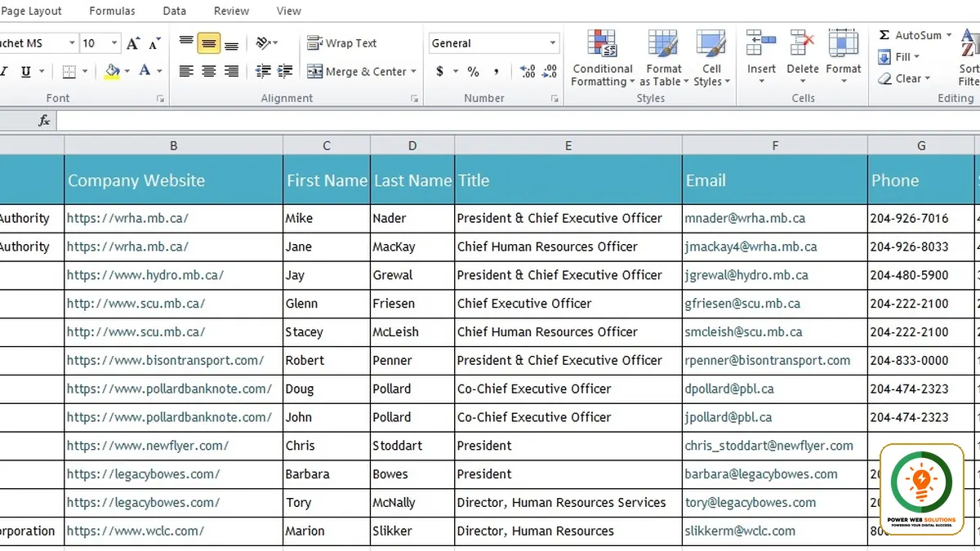Open the font name dropdown arrow

pos(72,43)
